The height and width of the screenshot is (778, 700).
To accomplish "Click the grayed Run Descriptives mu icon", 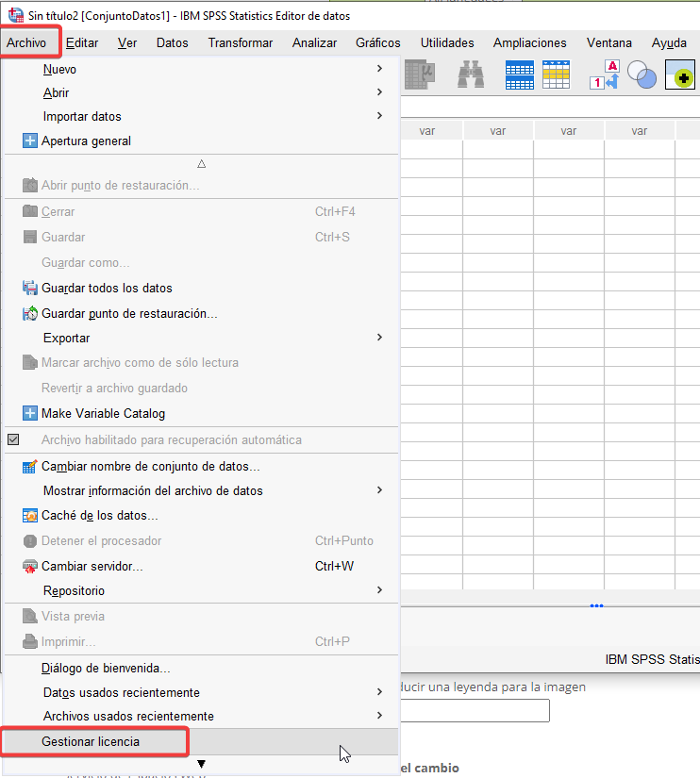I will [x=420, y=74].
